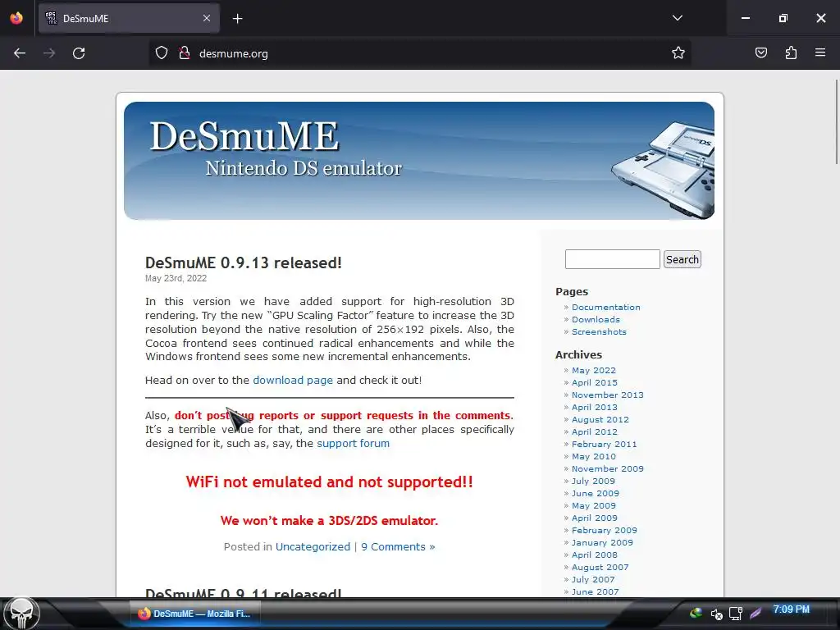Image resolution: width=840 pixels, height=630 pixels.
Task: Open the 9 Comments link
Action: [398, 546]
